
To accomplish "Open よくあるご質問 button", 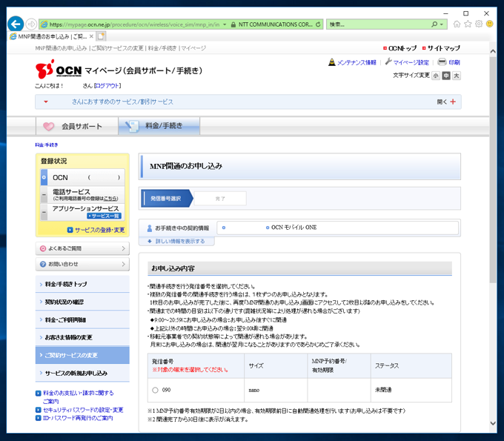I will (82, 248).
